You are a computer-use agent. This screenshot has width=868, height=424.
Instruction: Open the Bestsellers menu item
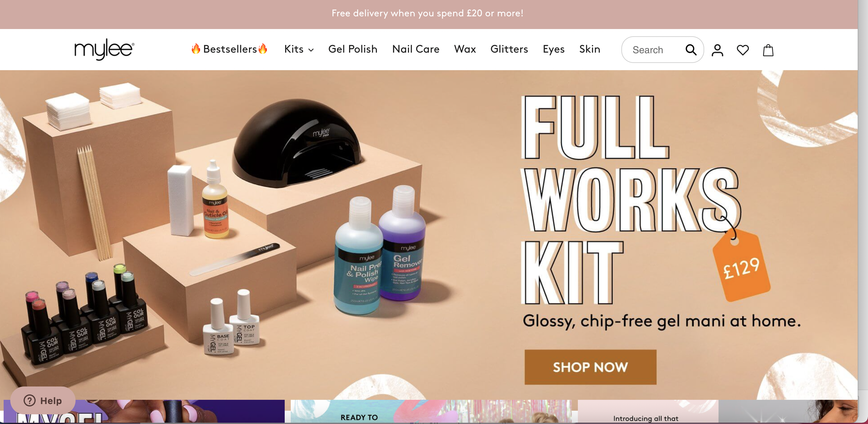[229, 49]
